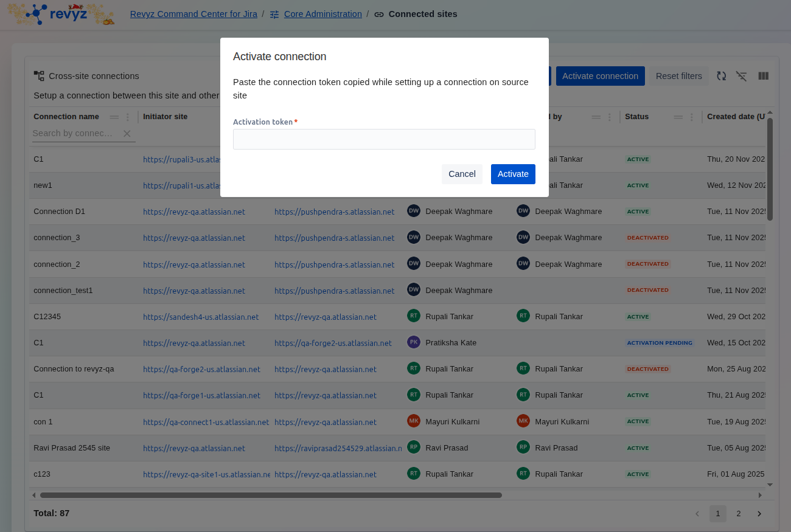Click the next page arrow
Image resolution: width=791 pixels, height=532 pixels.
tap(759, 514)
